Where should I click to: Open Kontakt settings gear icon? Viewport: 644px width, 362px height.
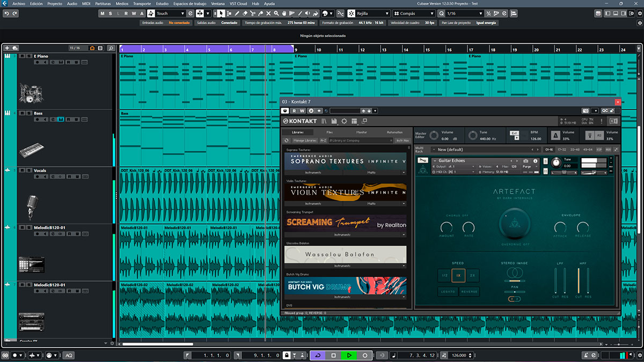pyautogui.click(x=344, y=121)
